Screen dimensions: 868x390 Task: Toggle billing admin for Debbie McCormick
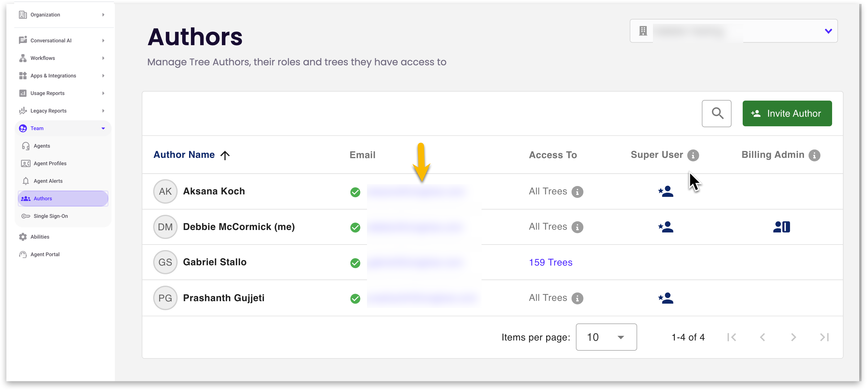781,227
